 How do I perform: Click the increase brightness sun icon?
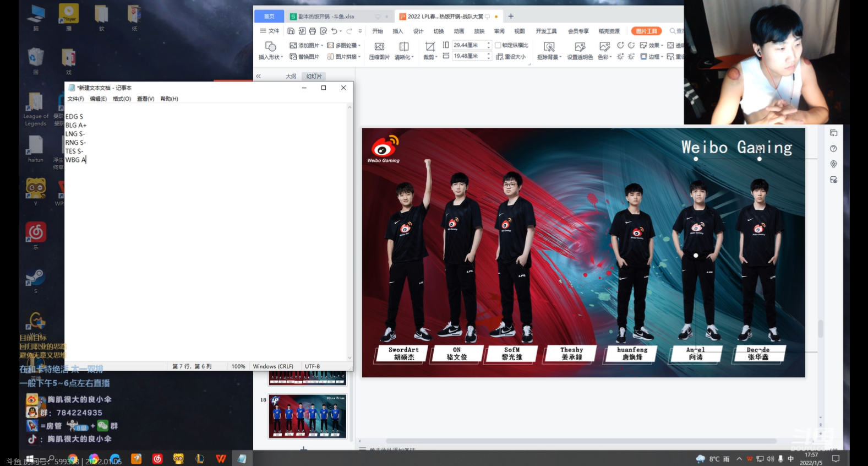click(620, 57)
